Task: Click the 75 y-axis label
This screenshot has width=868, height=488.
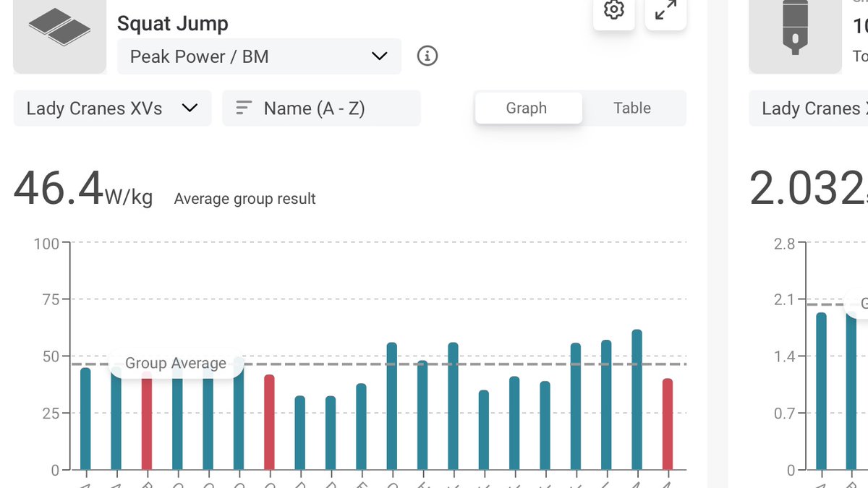Action: [x=51, y=300]
